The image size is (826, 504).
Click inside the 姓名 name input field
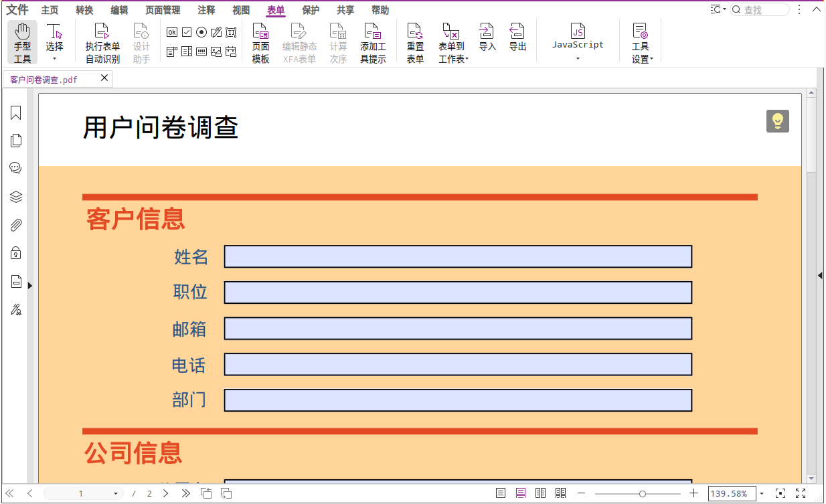(457, 256)
